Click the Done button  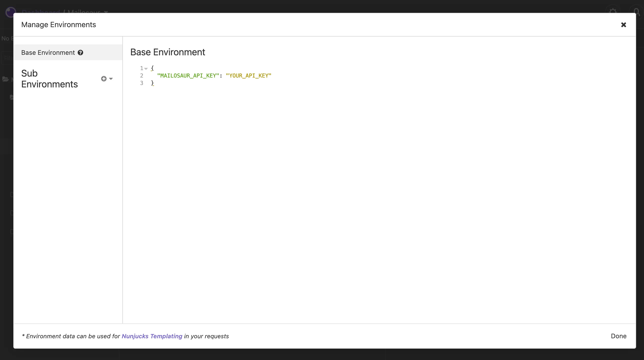point(619,336)
